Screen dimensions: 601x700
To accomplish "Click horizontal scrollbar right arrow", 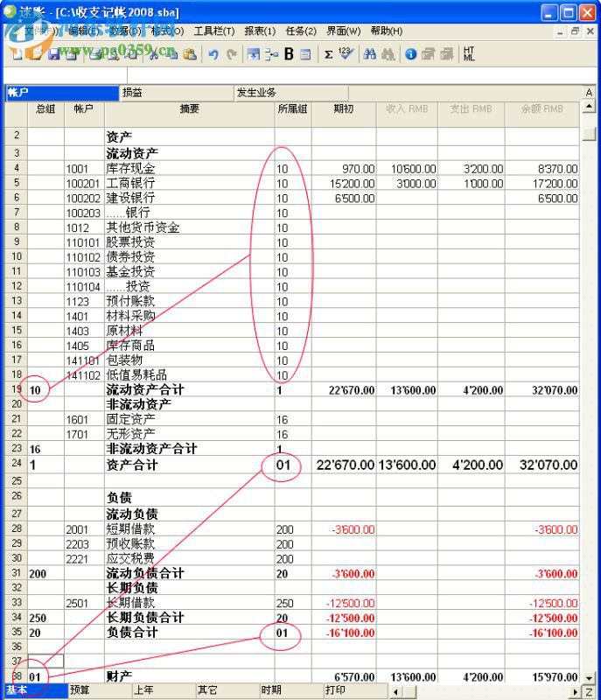I will click(x=576, y=692).
